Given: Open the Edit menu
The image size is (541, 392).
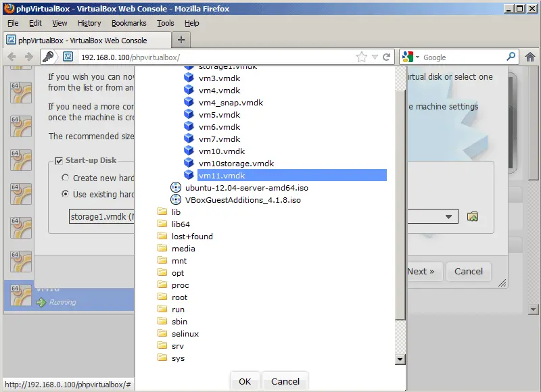Looking at the screenshot, I should pos(35,23).
